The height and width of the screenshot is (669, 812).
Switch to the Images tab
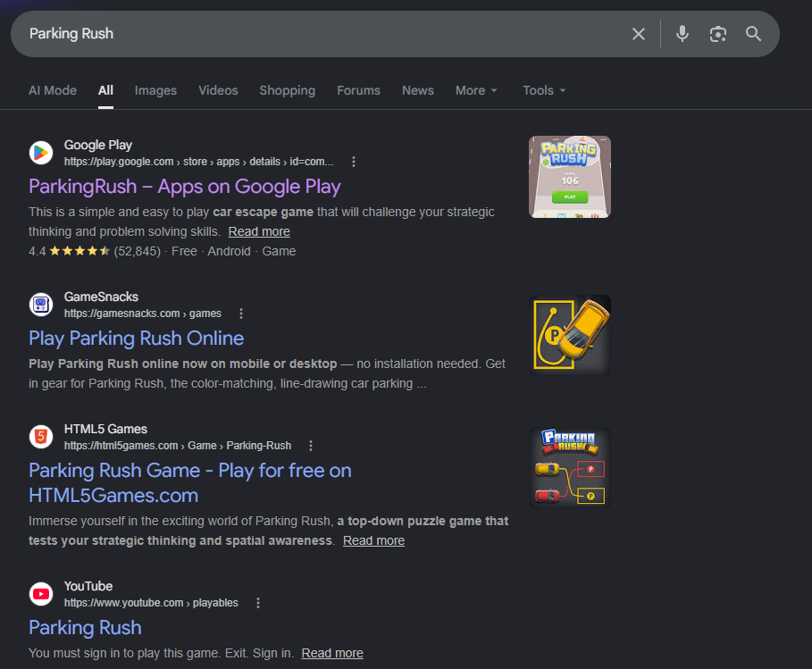[155, 90]
